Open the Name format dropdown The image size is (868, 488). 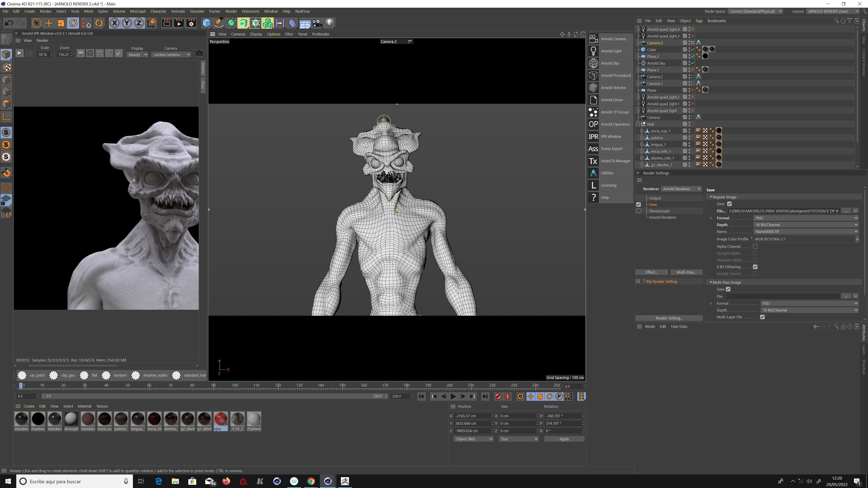point(806,232)
